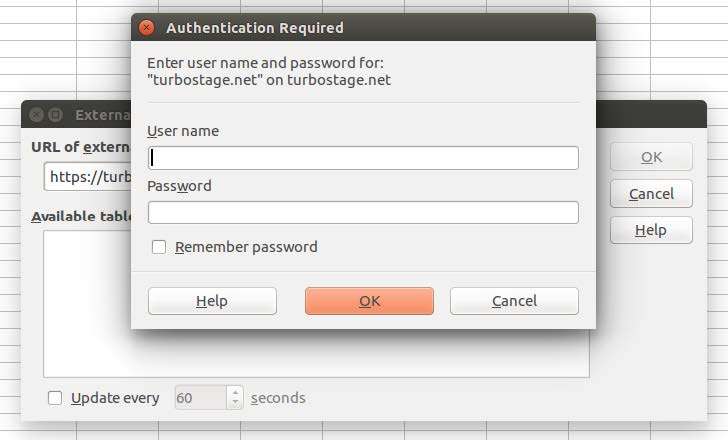
Task: Click the Remember password label text
Action: click(246, 247)
